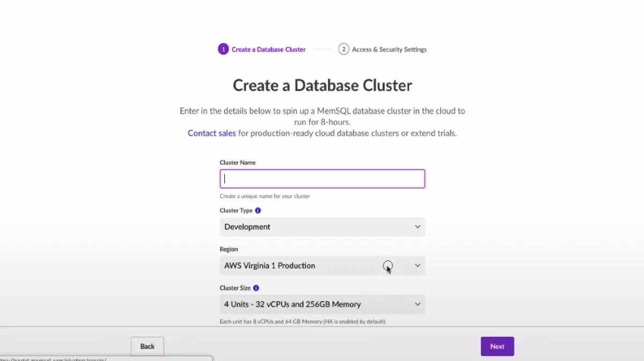644x361 pixels.
Task: Click the info icon beside Cluster Size
Action: (256, 288)
